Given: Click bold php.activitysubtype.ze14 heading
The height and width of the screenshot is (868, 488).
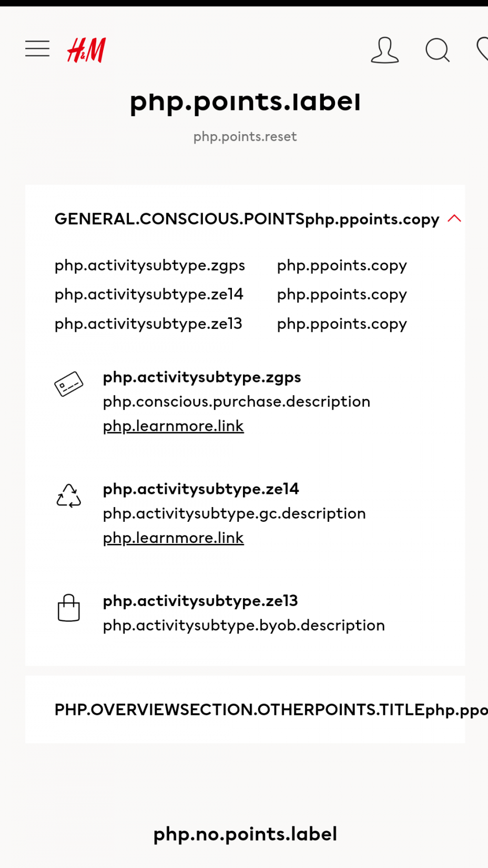Looking at the screenshot, I should pos(201,489).
